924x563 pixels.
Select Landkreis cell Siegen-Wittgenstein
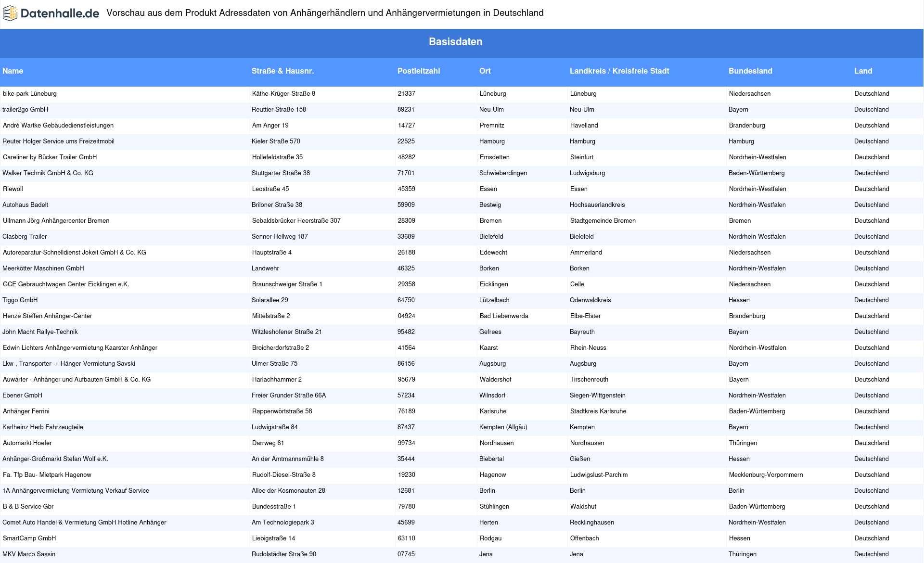[x=598, y=396]
